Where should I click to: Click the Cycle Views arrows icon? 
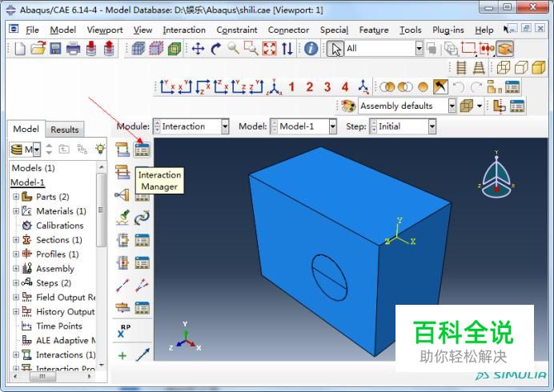(287, 48)
